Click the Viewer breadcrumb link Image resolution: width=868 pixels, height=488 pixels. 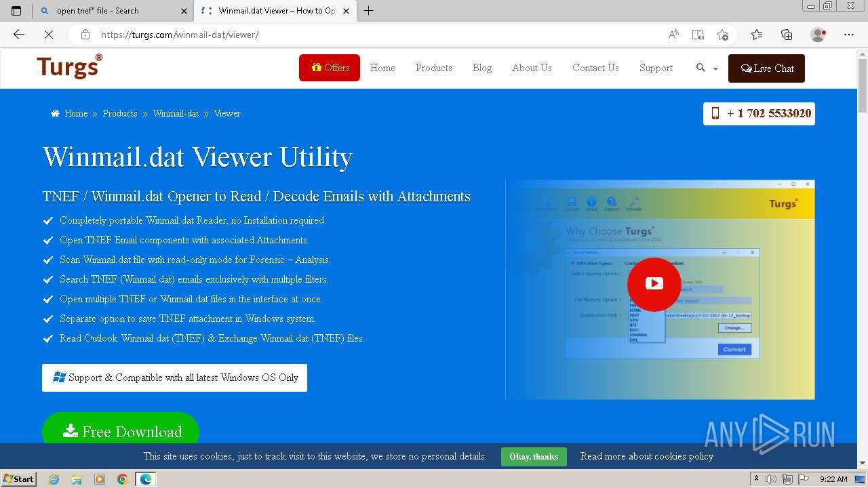[x=227, y=113]
